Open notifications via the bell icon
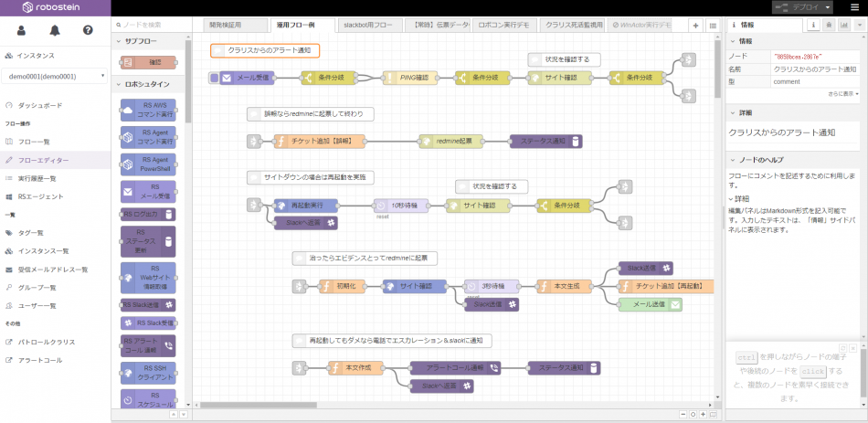 (55, 30)
